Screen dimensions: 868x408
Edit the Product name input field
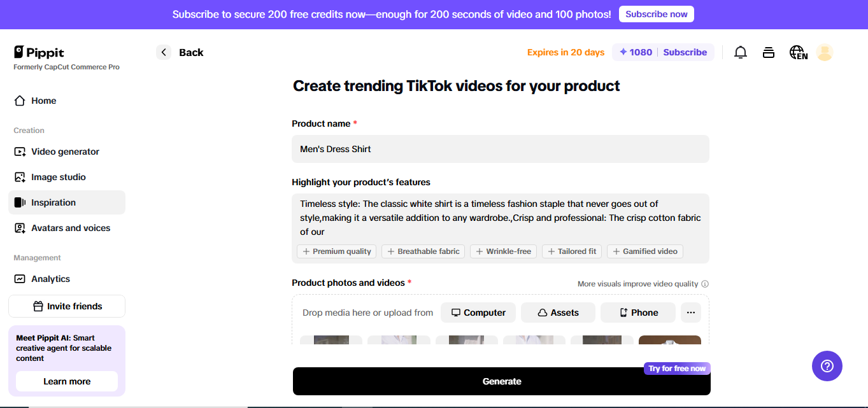pos(500,148)
